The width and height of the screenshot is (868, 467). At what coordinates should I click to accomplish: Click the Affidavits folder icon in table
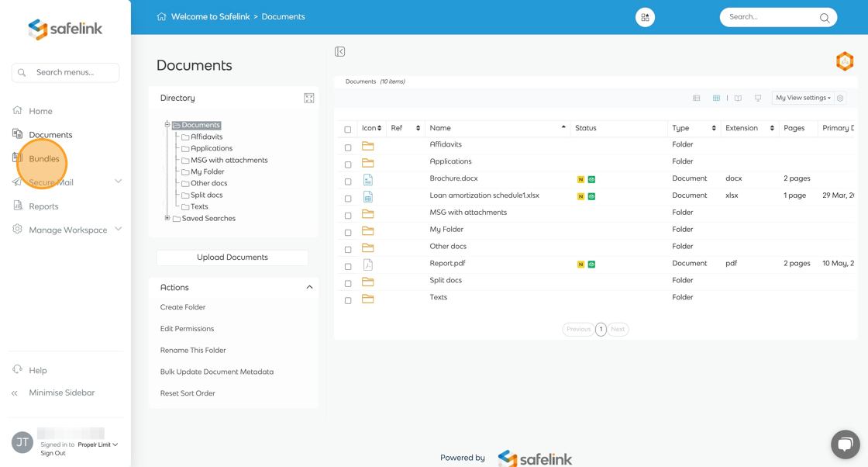[367, 147]
